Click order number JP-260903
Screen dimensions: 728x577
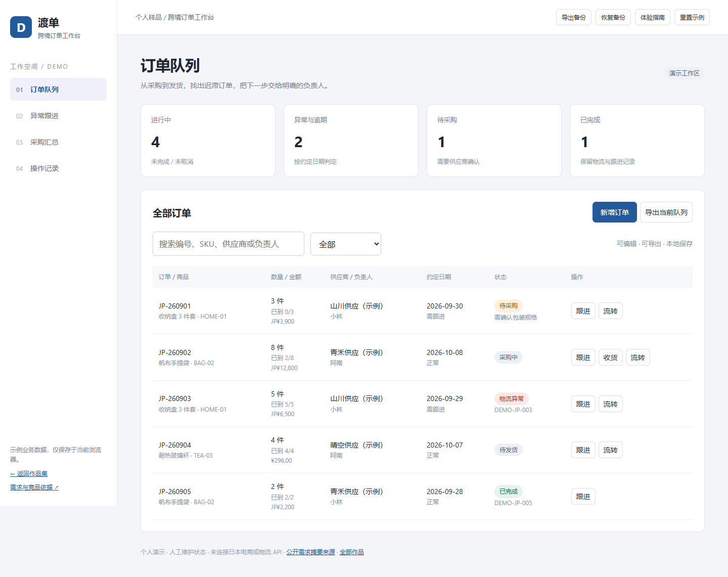coord(175,398)
